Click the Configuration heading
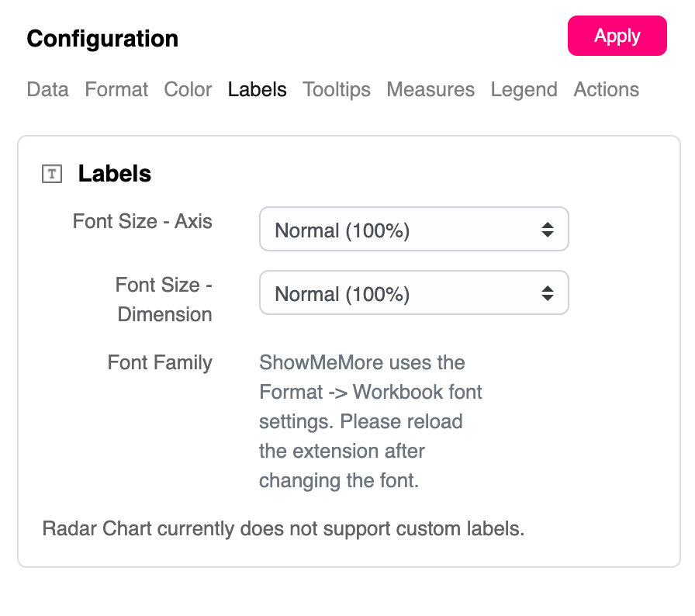Image resolution: width=695 pixels, height=616 pixels. coord(102,39)
